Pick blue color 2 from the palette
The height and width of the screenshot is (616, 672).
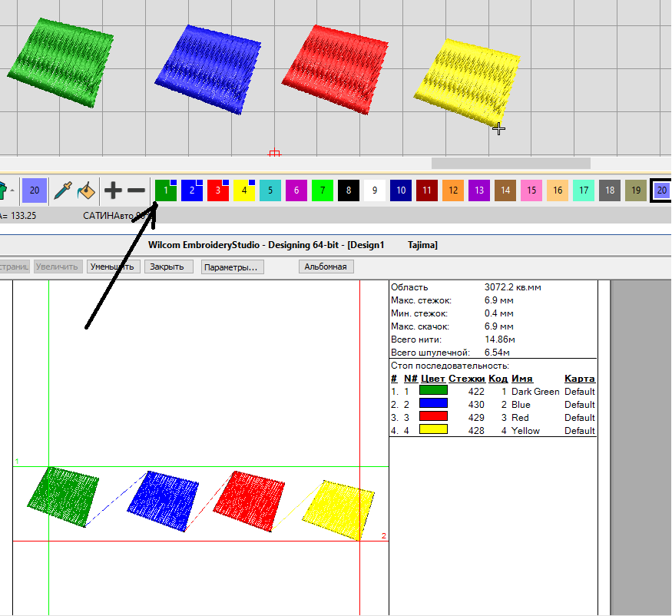(x=192, y=190)
